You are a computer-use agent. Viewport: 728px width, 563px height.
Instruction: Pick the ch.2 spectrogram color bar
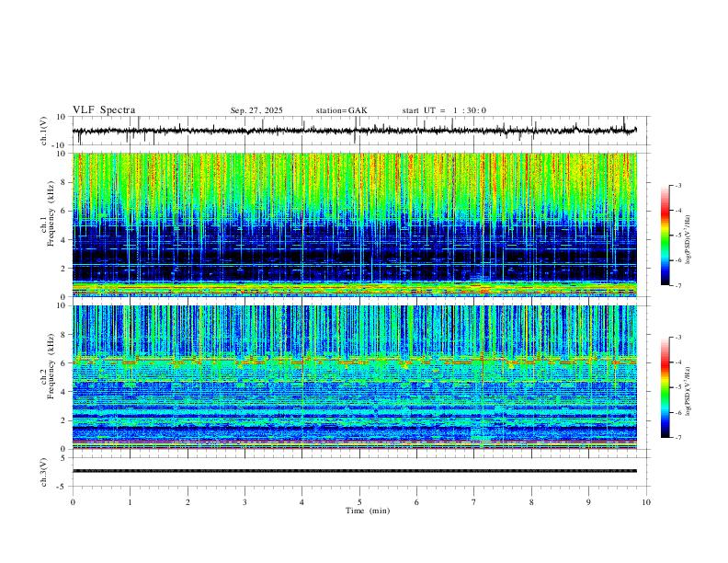tap(665, 387)
